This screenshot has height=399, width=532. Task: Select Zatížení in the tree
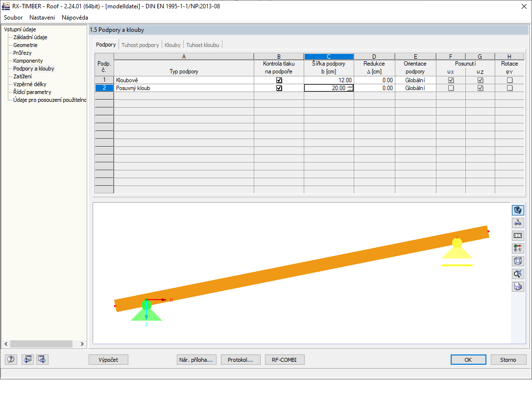tap(23, 76)
